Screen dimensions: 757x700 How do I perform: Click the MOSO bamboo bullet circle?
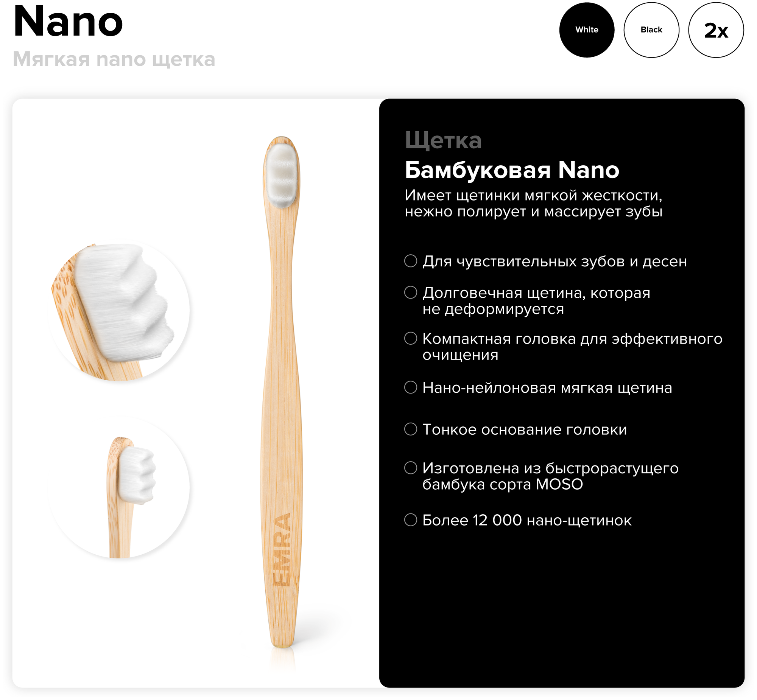coord(411,468)
